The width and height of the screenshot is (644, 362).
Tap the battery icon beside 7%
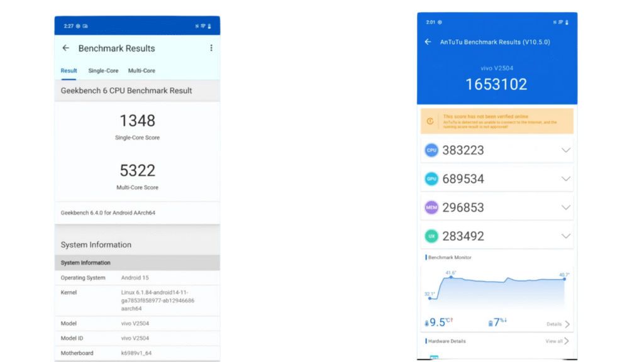(491, 324)
